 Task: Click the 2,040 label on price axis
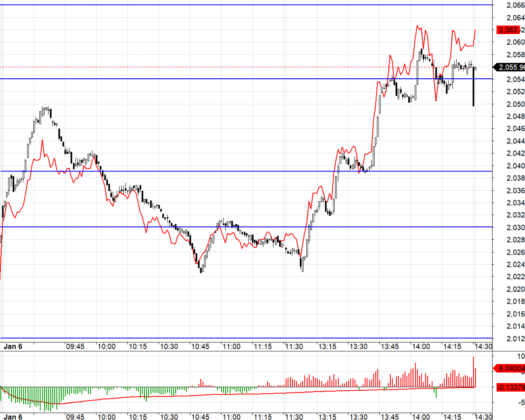click(x=515, y=166)
